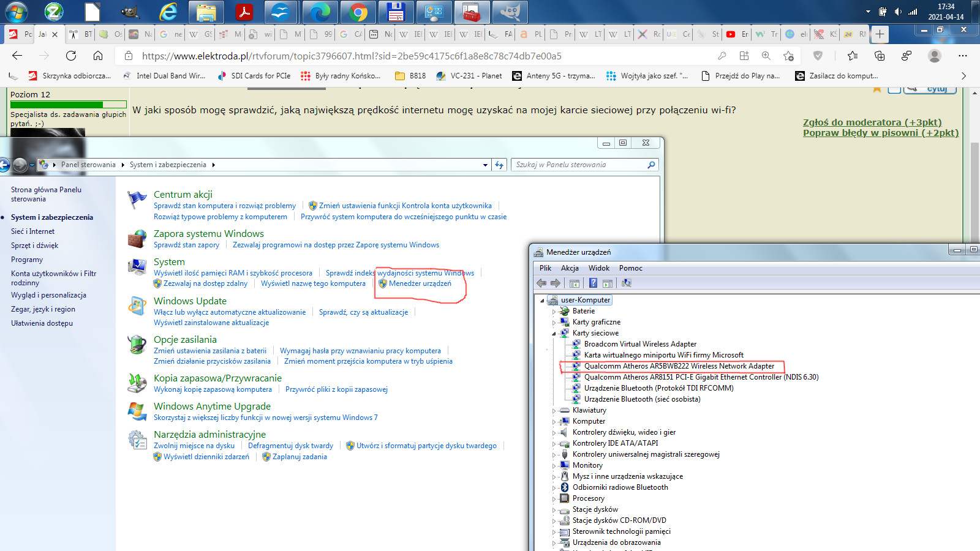Open Skrzynka odbiorcza bookmark
This screenshot has width=980, height=551.
[x=70, y=76]
